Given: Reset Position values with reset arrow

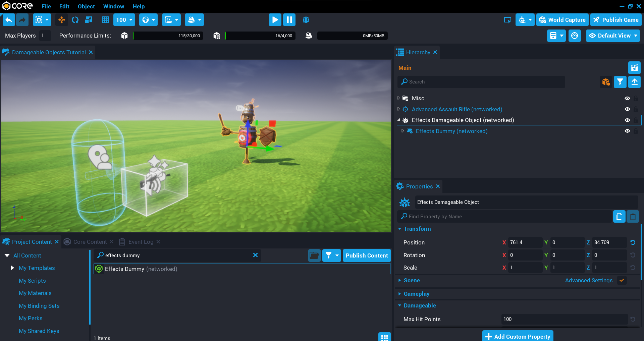Looking at the screenshot, I should tap(633, 242).
